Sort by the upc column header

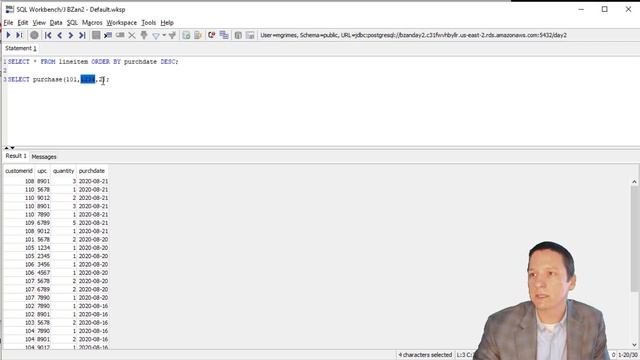[42, 171]
